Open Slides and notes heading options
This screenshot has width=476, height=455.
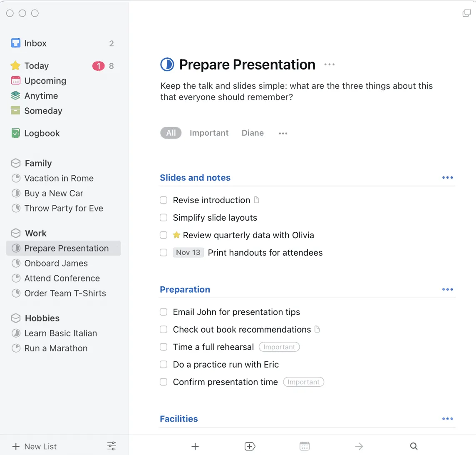(x=447, y=177)
